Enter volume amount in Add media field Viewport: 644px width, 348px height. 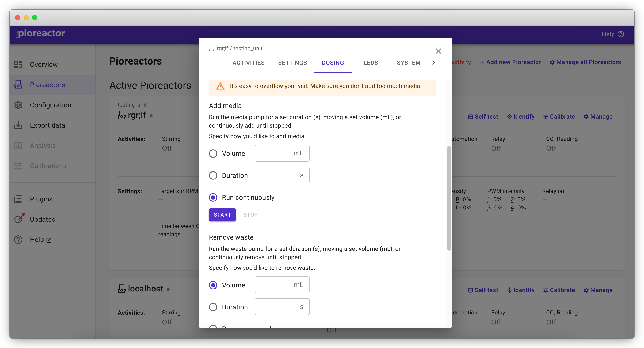(278, 153)
